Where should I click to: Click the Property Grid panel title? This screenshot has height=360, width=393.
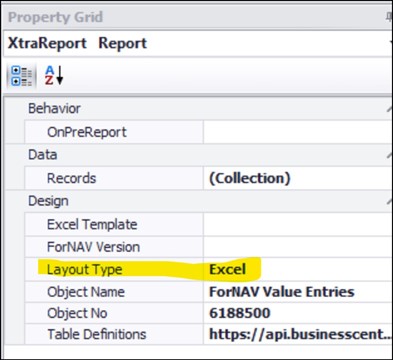coord(55,17)
